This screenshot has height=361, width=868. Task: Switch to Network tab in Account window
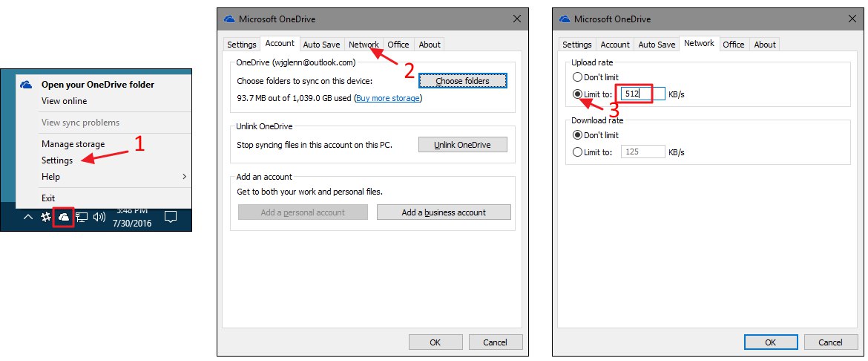[x=364, y=45]
